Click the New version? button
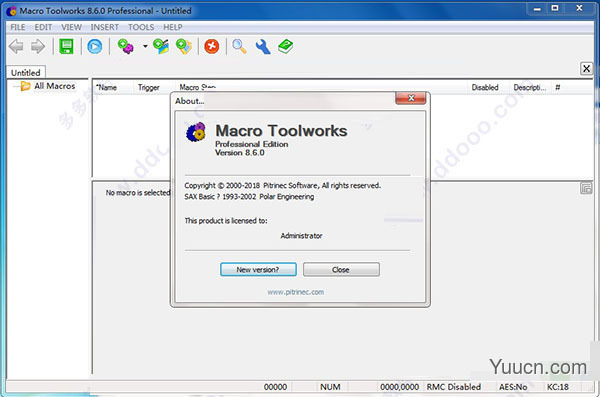 click(x=258, y=270)
